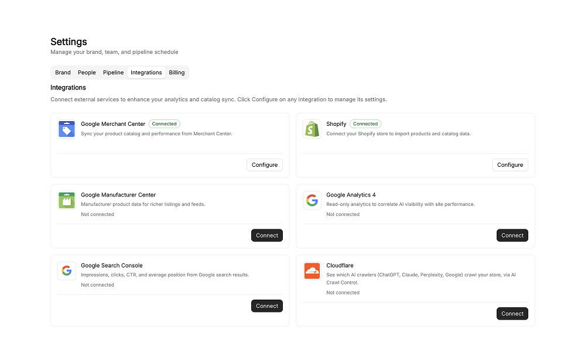Click the Google Merchant Center tag icon

[x=67, y=129]
